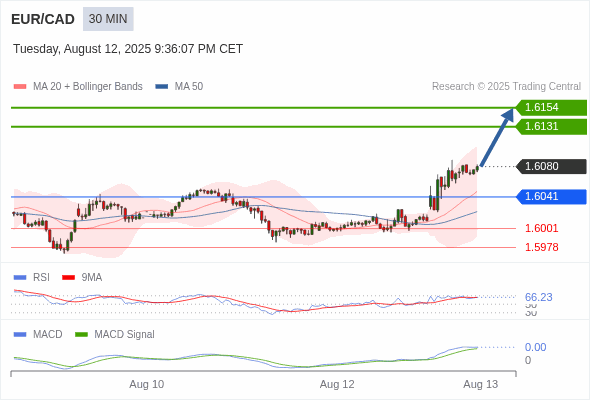This screenshot has height=400, width=590.
Task: Click the MACD legend blue swatch
Action: click(x=20, y=335)
